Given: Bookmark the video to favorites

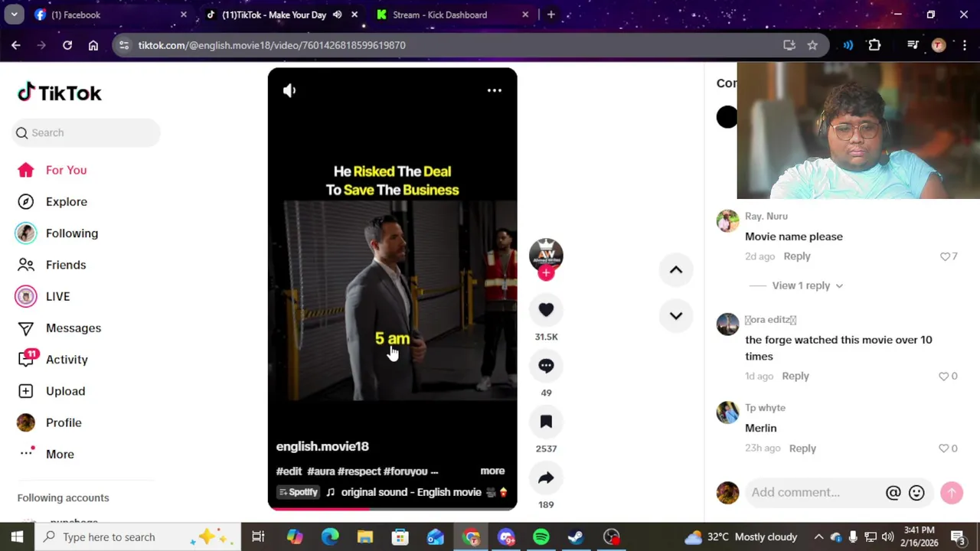Looking at the screenshot, I should [x=546, y=422].
